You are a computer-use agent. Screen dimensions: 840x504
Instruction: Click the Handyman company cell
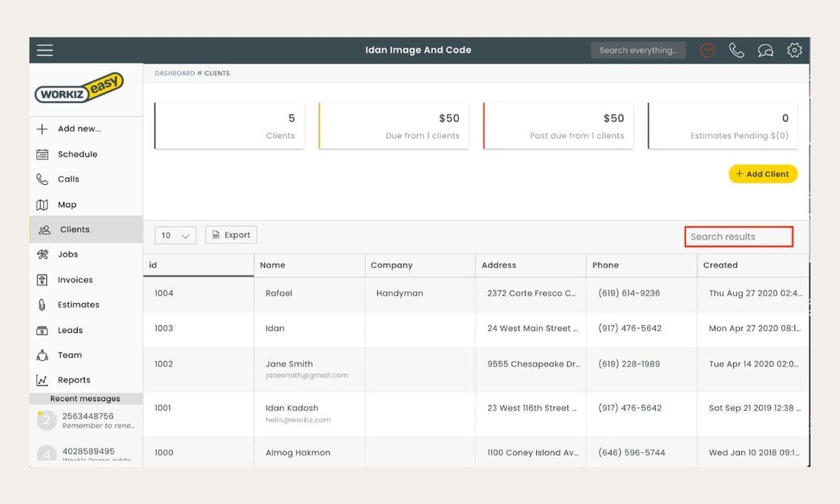pos(399,293)
